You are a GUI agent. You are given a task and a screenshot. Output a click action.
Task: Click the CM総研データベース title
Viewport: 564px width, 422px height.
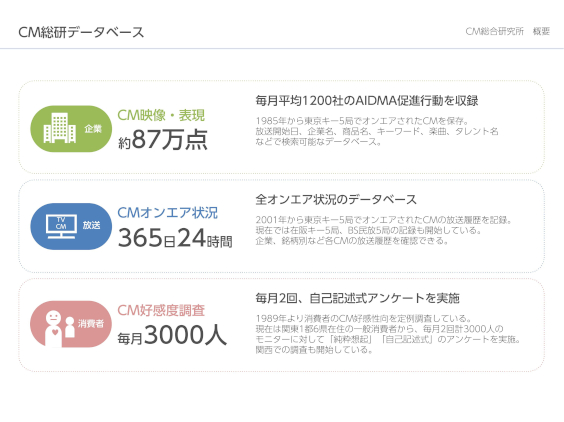(x=81, y=32)
